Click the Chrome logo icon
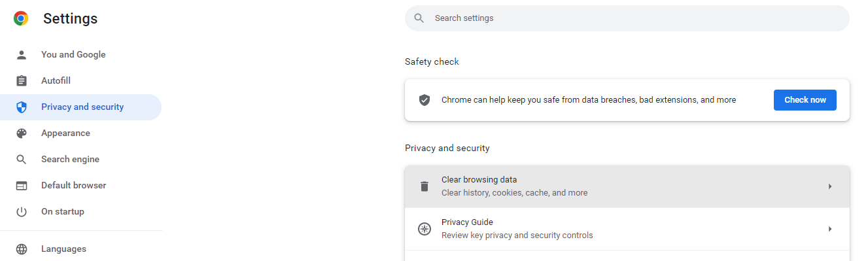Screen dimensions: 868x261 pos(21,19)
